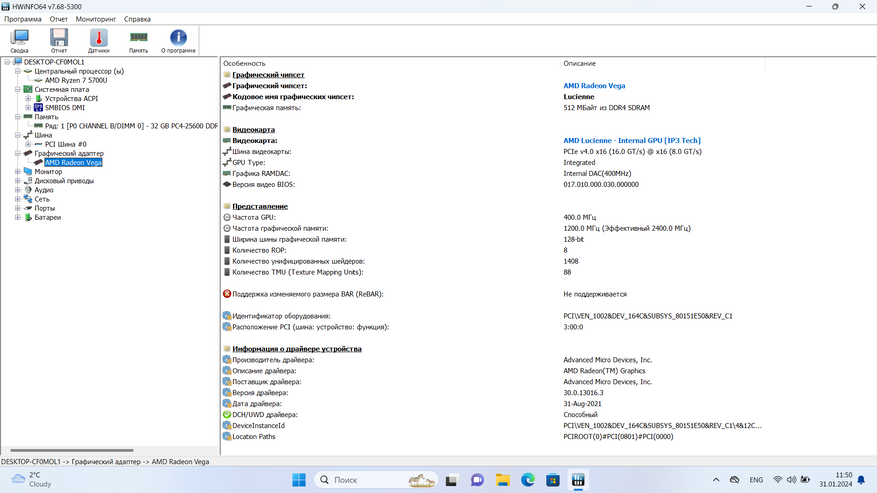
Task: Expand the PCI Шина #0 node
Action: (x=28, y=144)
